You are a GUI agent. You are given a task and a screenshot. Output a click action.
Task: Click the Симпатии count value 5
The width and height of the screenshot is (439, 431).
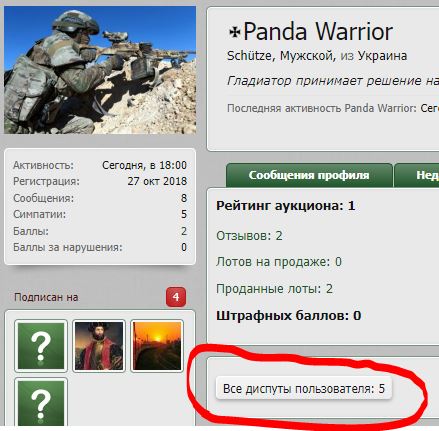[x=184, y=214]
